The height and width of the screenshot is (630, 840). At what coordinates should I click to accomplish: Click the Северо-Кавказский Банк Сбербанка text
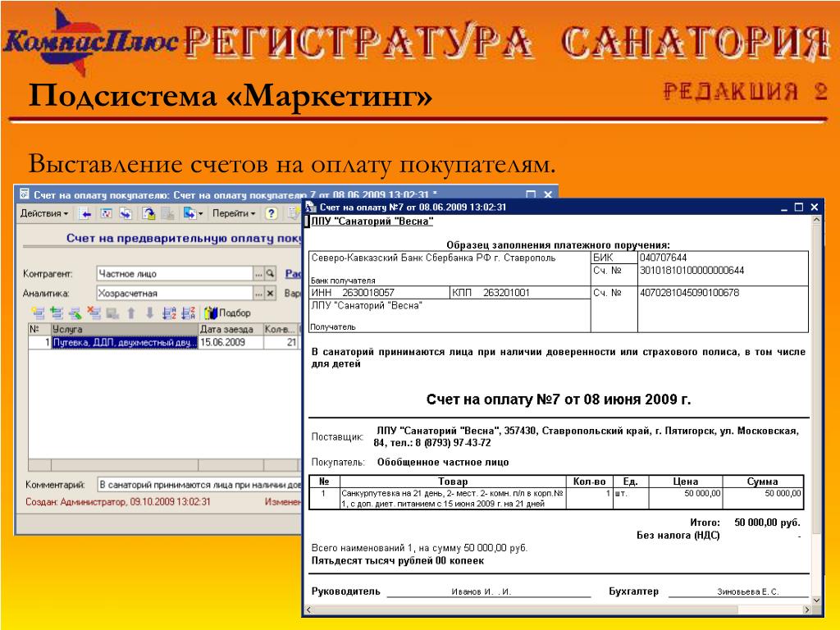click(x=433, y=258)
